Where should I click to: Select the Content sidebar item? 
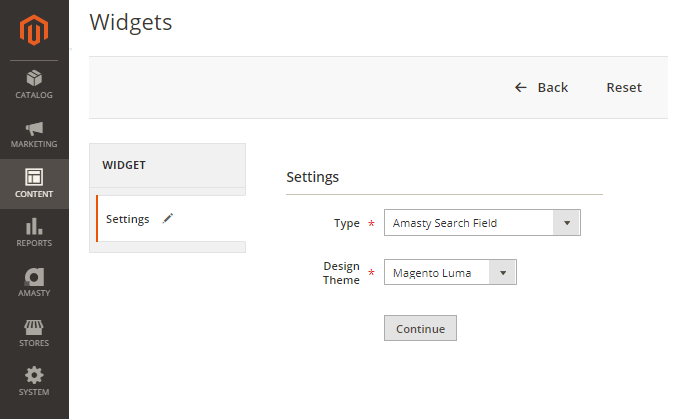click(x=34, y=183)
